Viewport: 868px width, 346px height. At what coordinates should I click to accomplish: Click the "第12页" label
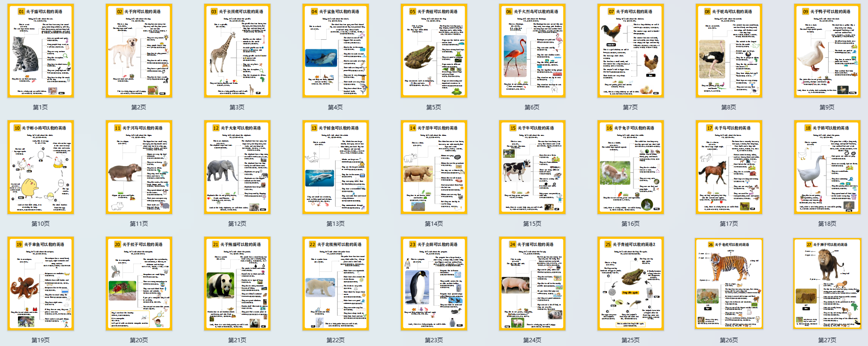pyautogui.click(x=237, y=224)
